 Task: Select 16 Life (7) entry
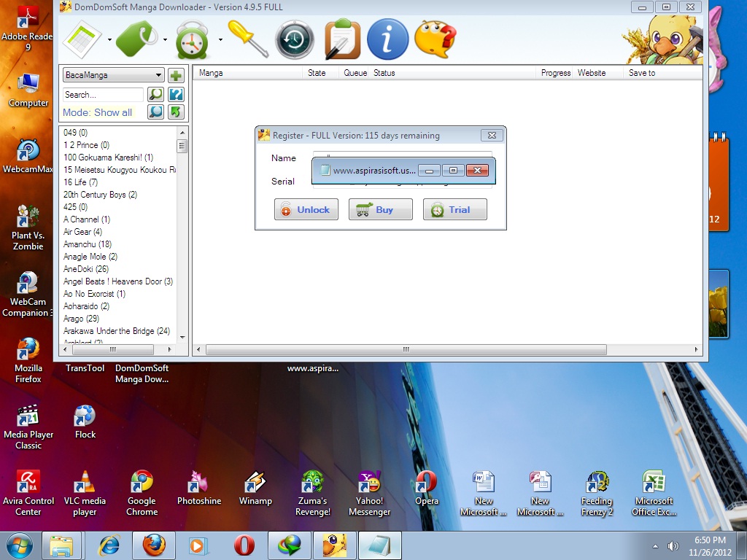pyautogui.click(x=80, y=182)
